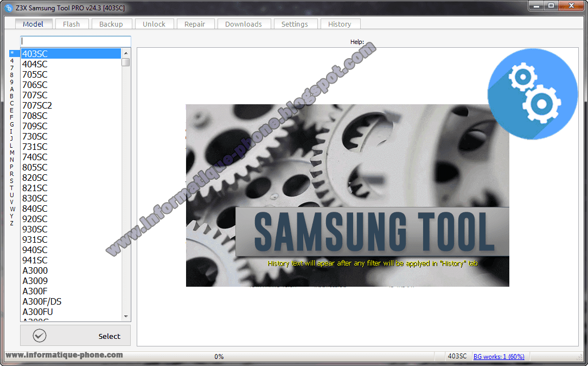The height and width of the screenshot is (366, 588).
Task: Select the 820SC model
Action: [71, 178]
